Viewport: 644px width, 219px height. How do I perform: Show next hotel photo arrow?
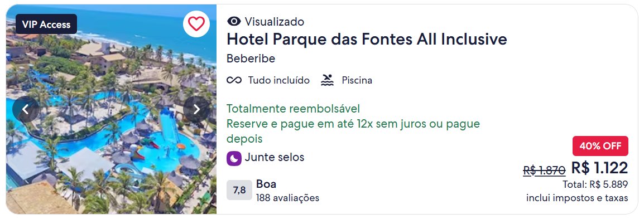tap(196, 109)
